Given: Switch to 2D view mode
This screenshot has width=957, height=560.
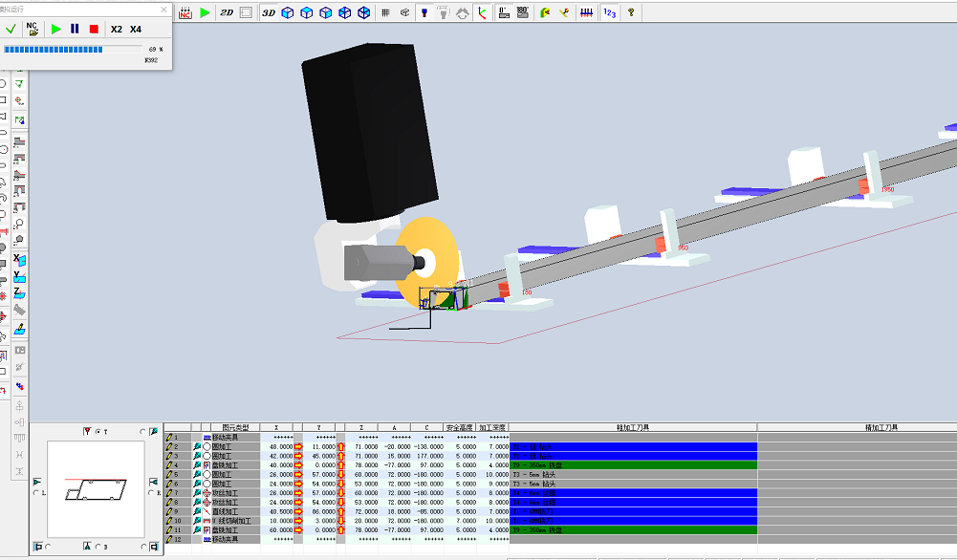Looking at the screenshot, I should click(x=227, y=12).
